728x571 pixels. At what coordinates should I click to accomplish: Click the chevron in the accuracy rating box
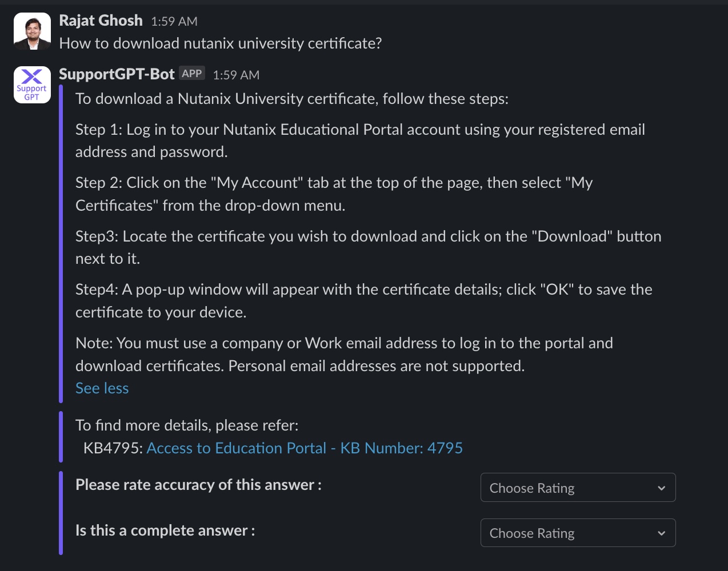(x=661, y=488)
